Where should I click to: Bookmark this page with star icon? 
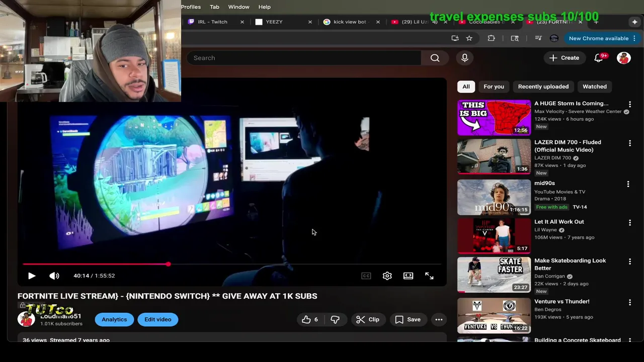coord(469,38)
